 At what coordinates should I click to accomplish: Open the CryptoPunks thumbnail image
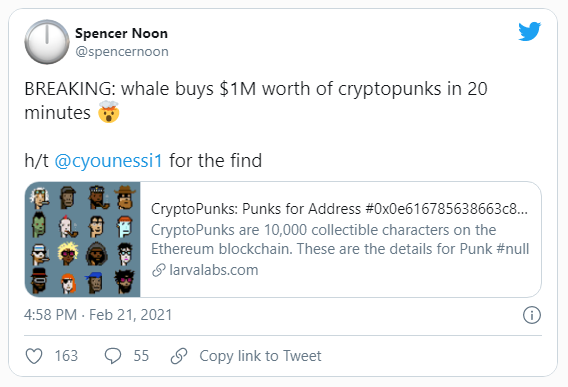pos(82,240)
